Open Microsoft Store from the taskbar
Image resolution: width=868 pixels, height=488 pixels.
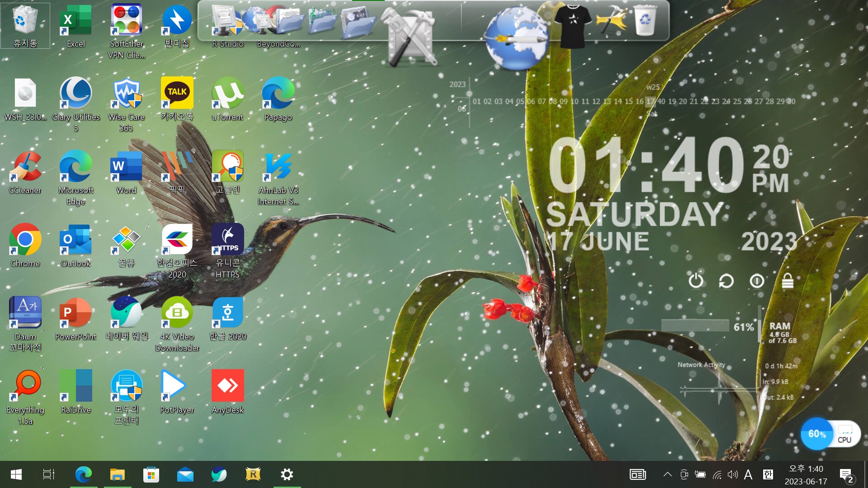tap(151, 474)
